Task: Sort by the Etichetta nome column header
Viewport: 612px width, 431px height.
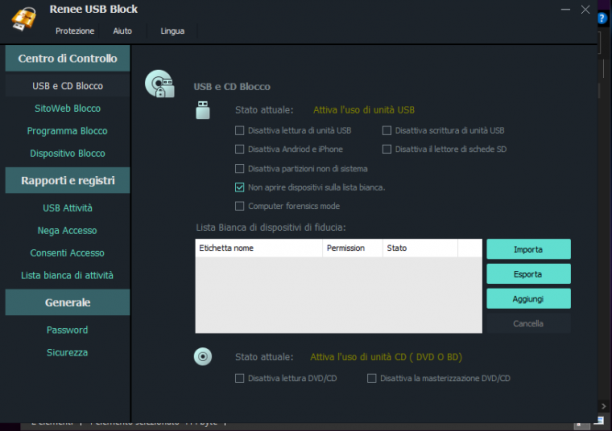Action: (x=259, y=248)
